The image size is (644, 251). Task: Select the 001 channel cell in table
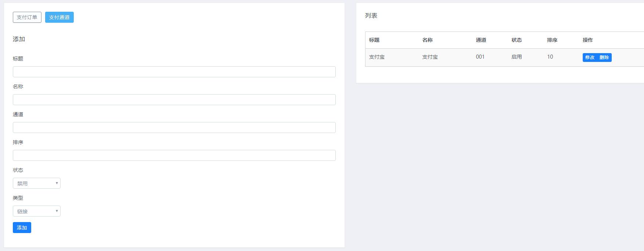pyautogui.click(x=480, y=57)
